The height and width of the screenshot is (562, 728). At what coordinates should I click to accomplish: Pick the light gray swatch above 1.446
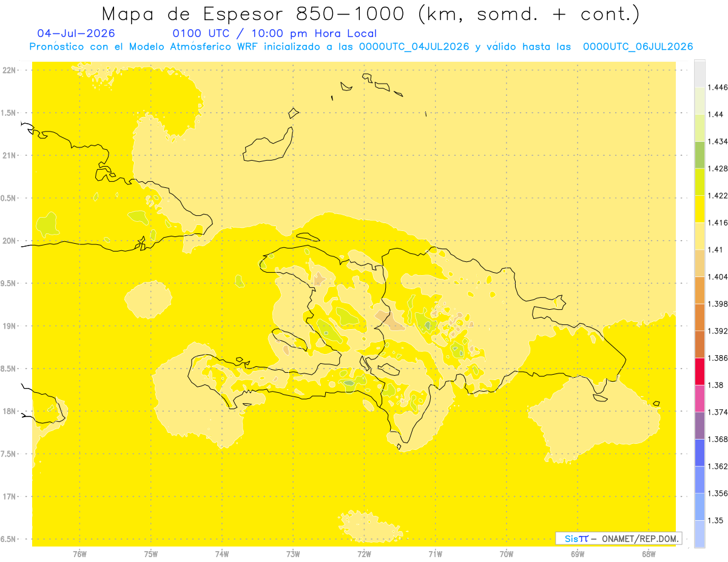pyautogui.click(x=699, y=73)
